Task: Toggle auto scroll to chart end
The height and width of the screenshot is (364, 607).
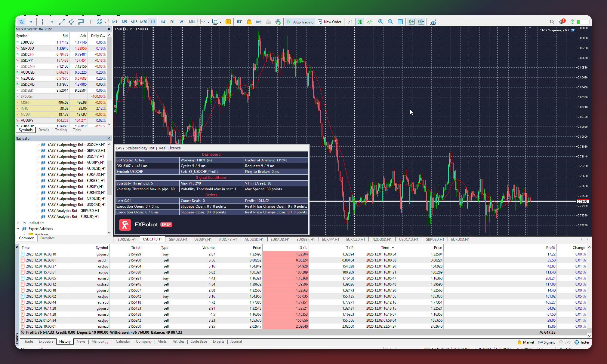Action: 411,22
